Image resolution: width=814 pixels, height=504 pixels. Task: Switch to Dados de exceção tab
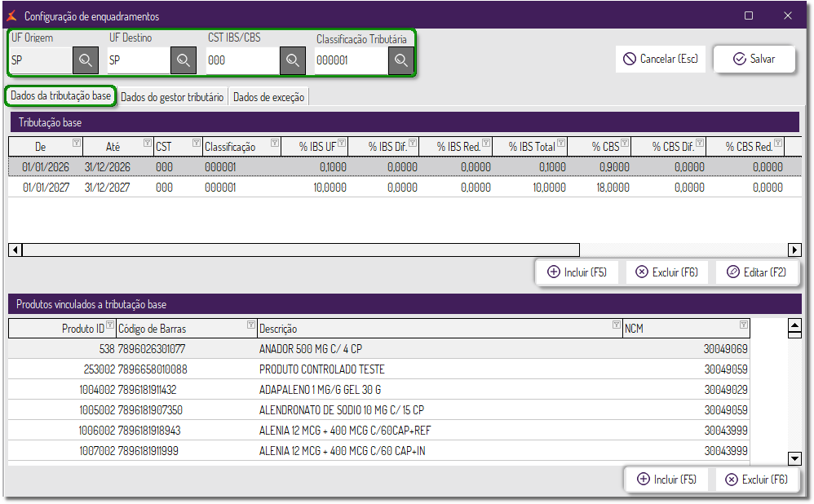tap(268, 97)
